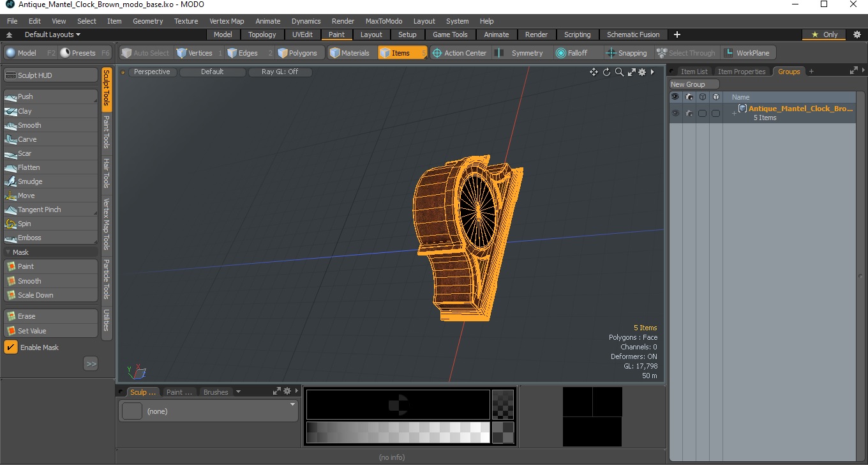Open the layout settings gear icon
Screen dimensions: 868x465
(x=857, y=34)
